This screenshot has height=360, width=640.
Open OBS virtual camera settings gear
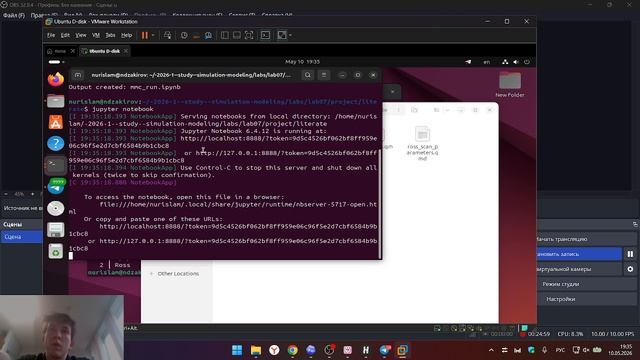(x=630, y=269)
